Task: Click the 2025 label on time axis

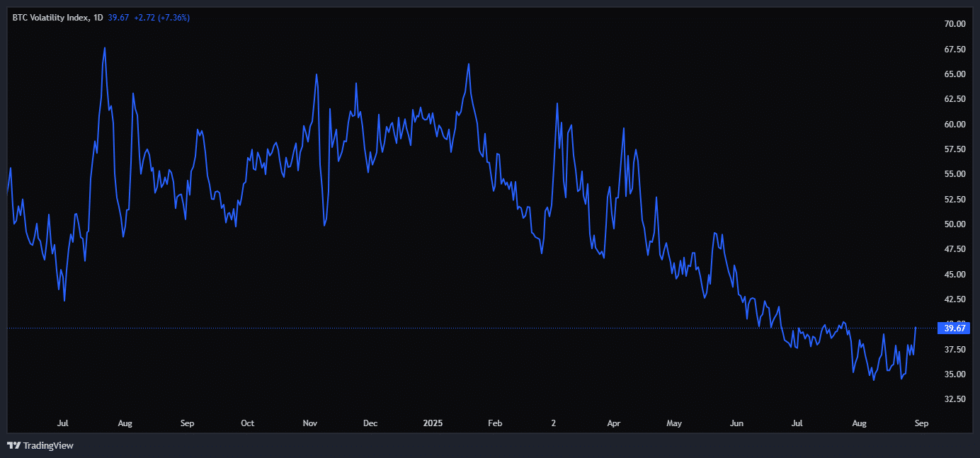Action: (433, 423)
